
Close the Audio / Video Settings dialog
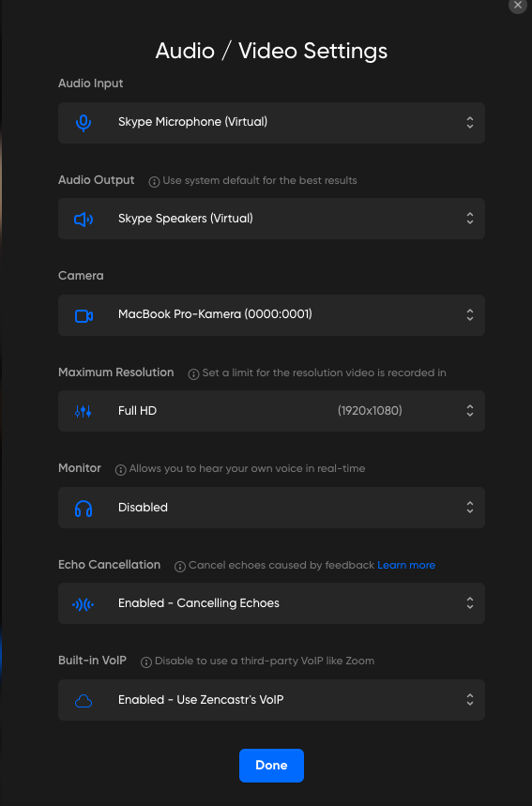point(517,6)
